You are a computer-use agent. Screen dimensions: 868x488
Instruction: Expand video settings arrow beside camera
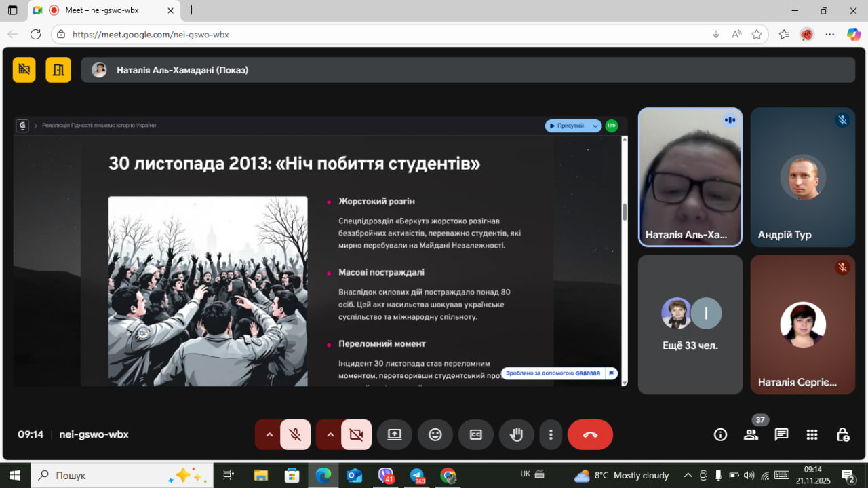pyautogui.click(x=330, y=435)
